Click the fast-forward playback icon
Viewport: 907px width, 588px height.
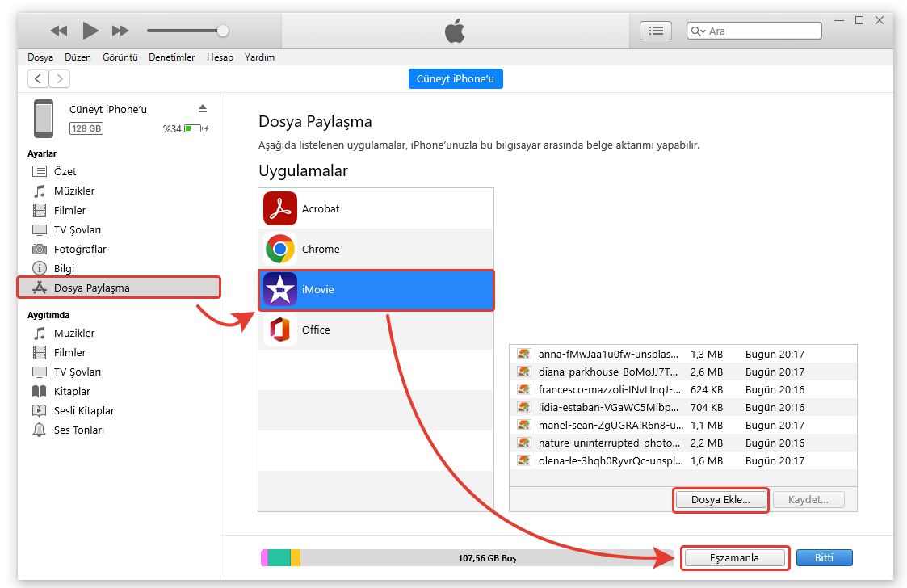pyautogui.click(x=120, y=31)
